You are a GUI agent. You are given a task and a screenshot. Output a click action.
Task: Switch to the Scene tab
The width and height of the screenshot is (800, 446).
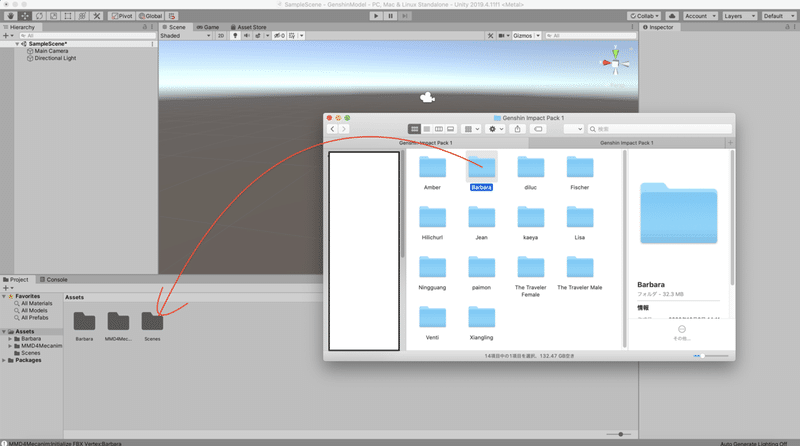click(174, 27)
